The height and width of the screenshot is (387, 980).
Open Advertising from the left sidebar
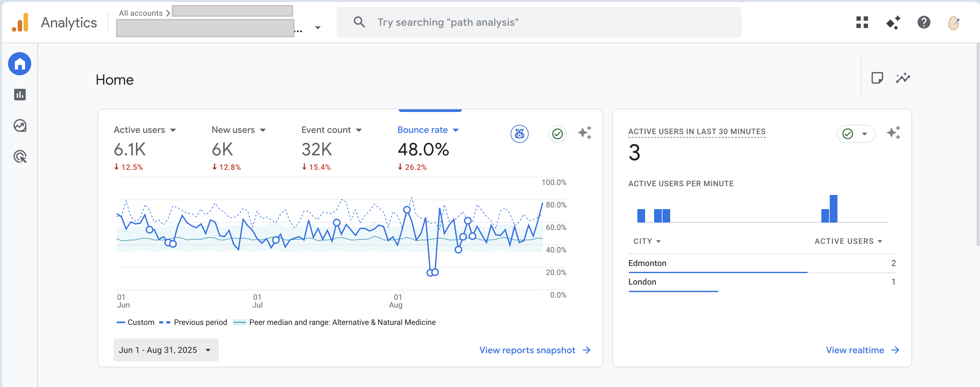point(19,157)
